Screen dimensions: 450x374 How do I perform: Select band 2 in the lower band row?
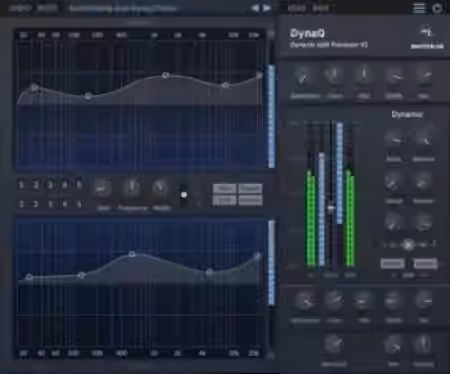click(36, 204)
